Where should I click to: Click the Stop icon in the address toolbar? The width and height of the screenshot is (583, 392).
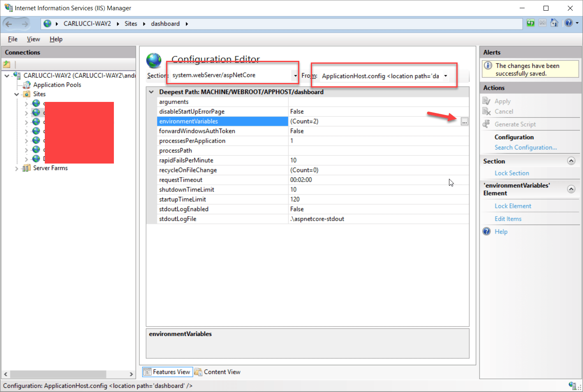[543, 23]
